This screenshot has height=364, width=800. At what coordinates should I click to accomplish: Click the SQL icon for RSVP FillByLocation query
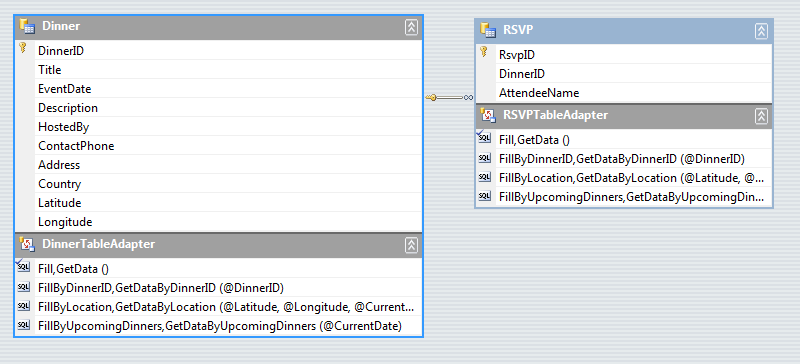click(x=485, y=177)
